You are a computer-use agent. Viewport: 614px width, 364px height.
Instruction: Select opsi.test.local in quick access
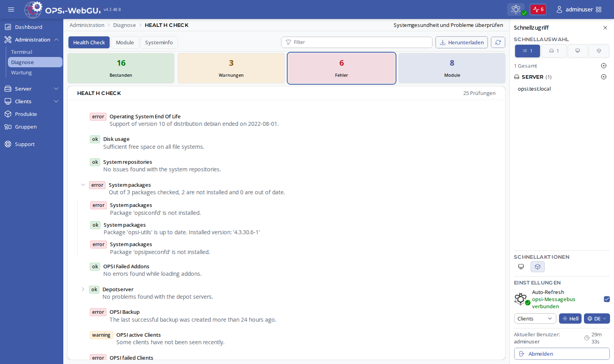pos(534,89)
